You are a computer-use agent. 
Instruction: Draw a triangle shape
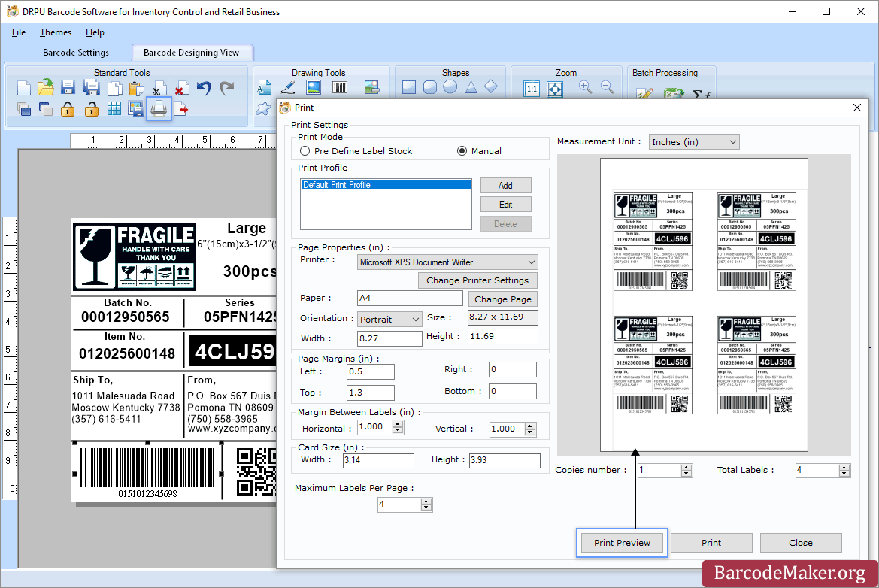[471, 87]
